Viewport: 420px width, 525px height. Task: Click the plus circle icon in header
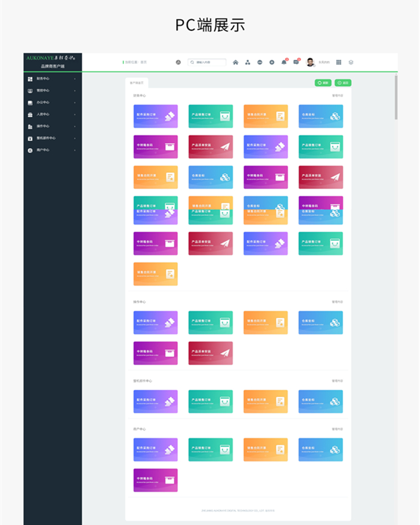(272, 63)
